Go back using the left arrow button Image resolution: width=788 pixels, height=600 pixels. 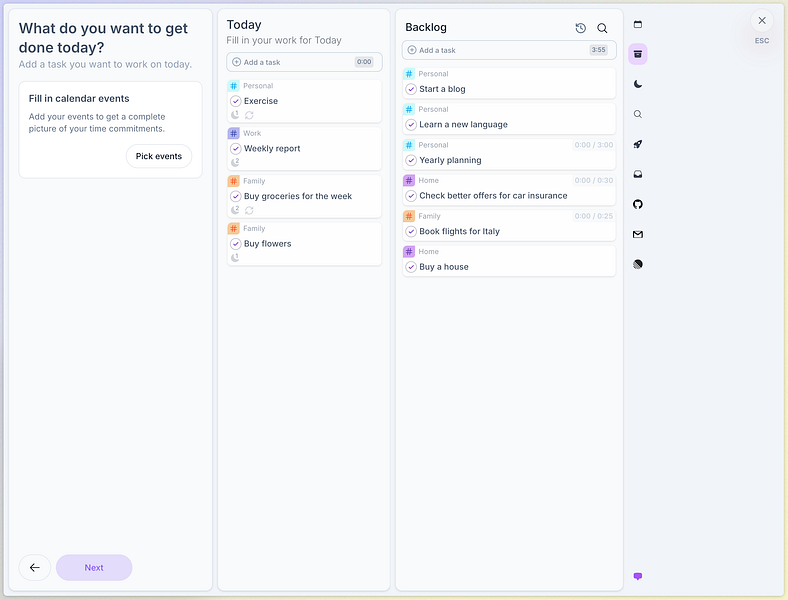pyautogui.click(x=35, y=567)
